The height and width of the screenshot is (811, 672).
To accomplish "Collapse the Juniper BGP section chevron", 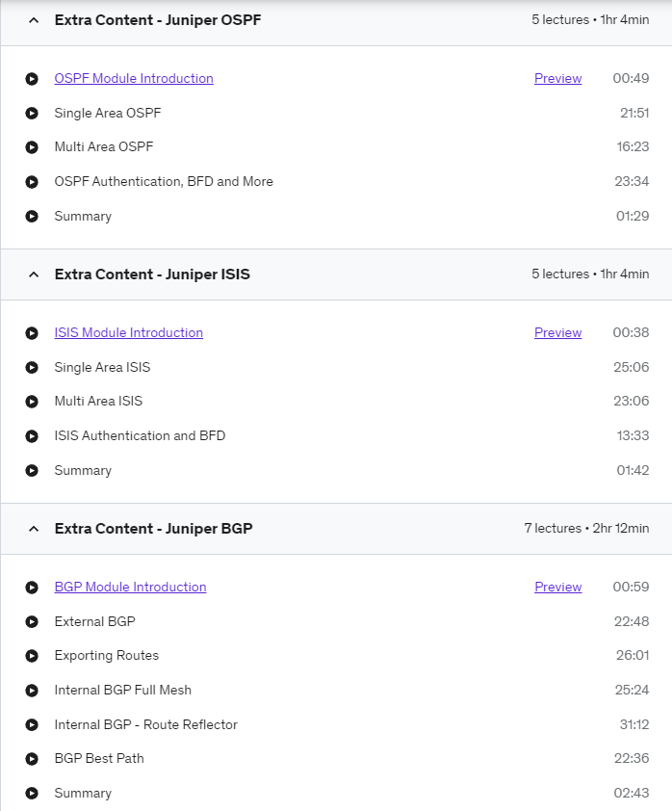I will pos(34,529).
